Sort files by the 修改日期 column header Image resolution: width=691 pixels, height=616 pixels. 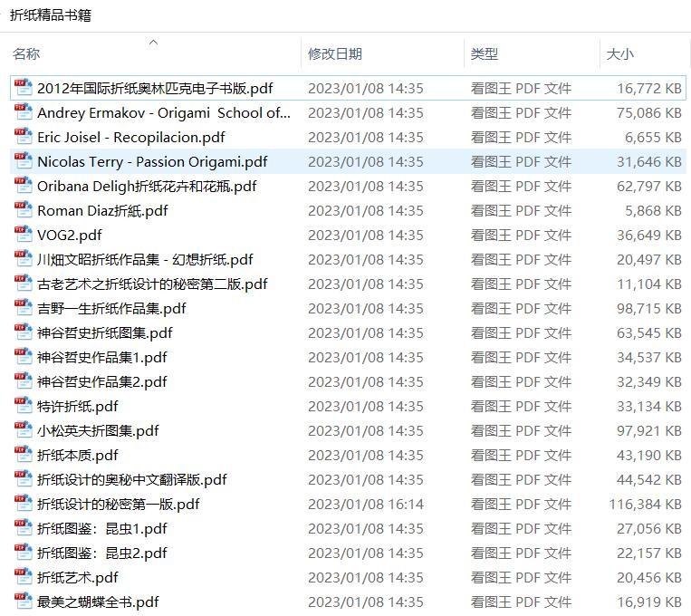point(335,53)
